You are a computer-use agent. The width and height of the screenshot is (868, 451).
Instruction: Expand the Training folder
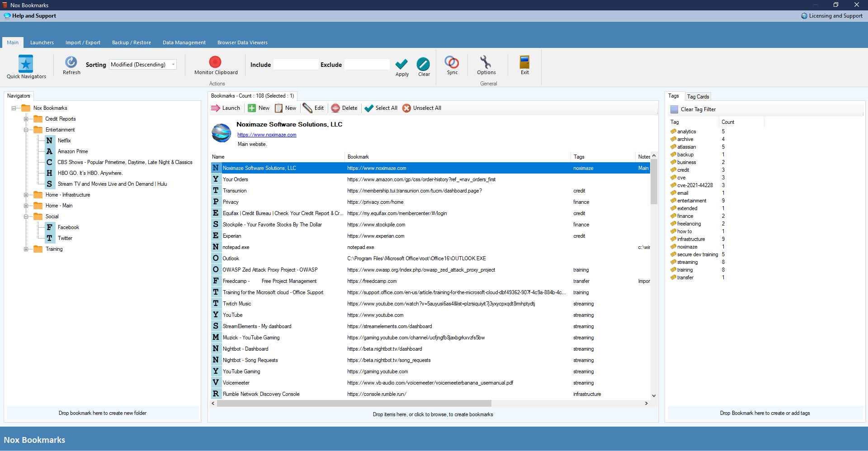point(26,249)
